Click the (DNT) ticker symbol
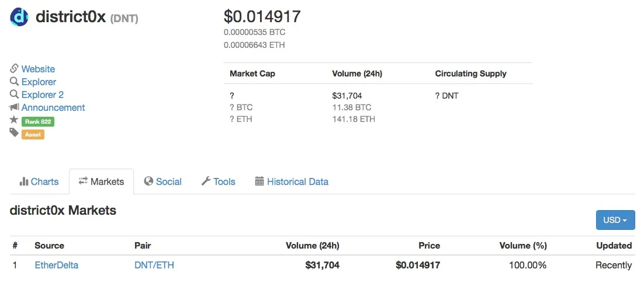644x297 pixels. [124, 19]
